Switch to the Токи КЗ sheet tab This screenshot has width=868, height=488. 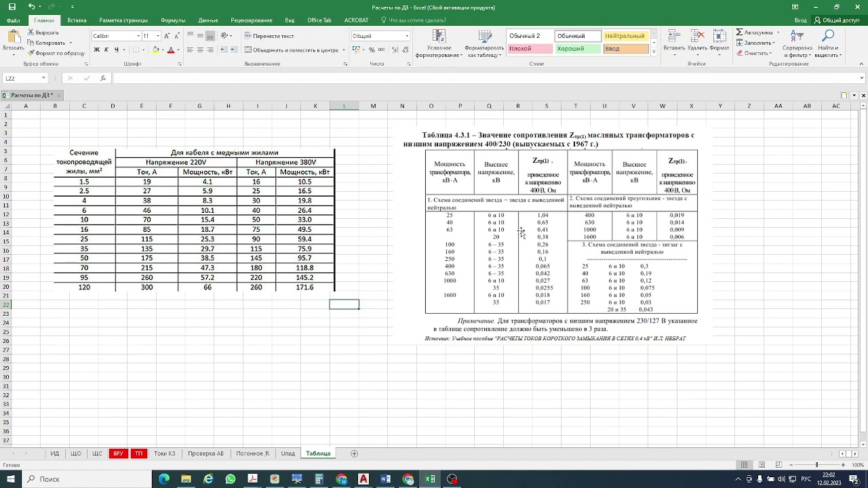(165, 453)
